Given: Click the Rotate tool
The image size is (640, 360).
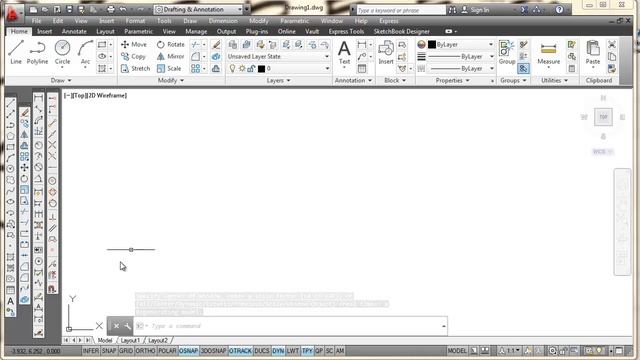Looking at the screenshot, I should tap(171, 44).
